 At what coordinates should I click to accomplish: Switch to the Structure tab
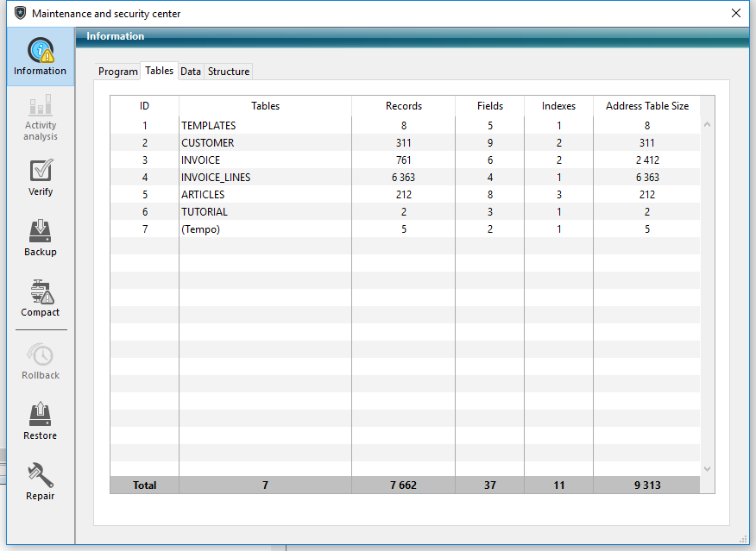229,72
